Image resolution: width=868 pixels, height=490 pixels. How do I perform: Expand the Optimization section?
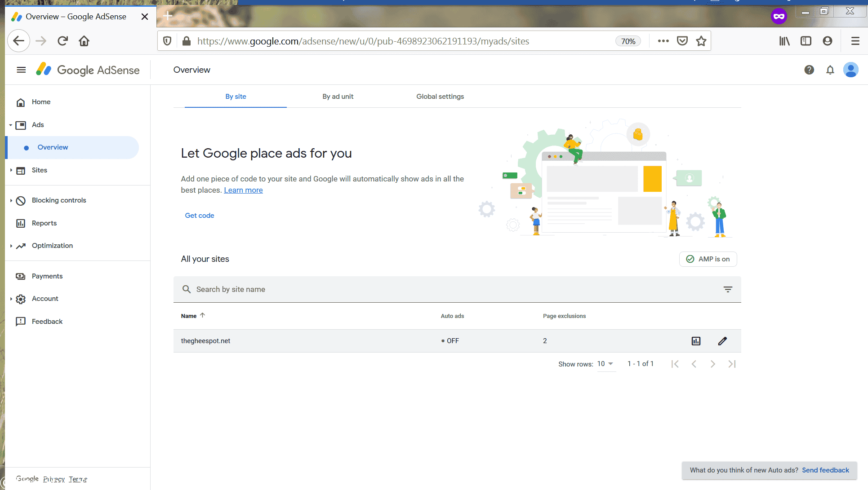click(11, 246)
